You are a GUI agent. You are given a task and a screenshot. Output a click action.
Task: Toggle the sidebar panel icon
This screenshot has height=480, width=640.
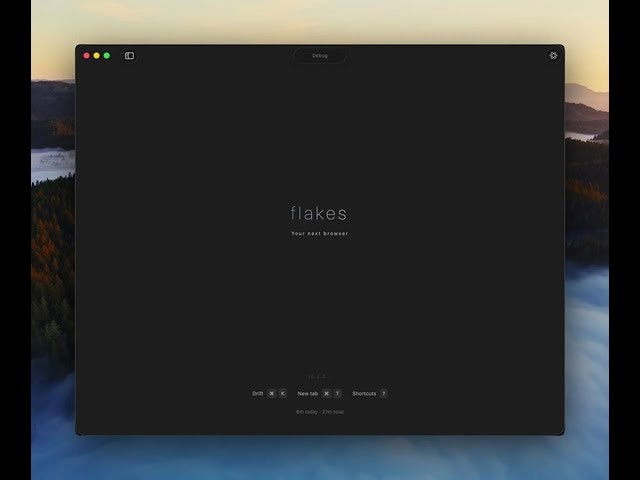tap(129, 56)
